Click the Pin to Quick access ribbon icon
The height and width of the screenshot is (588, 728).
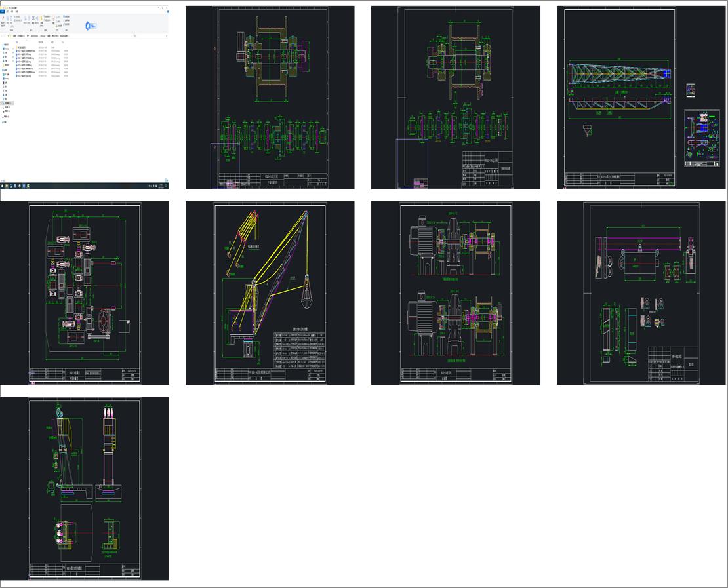click(4, 18)
